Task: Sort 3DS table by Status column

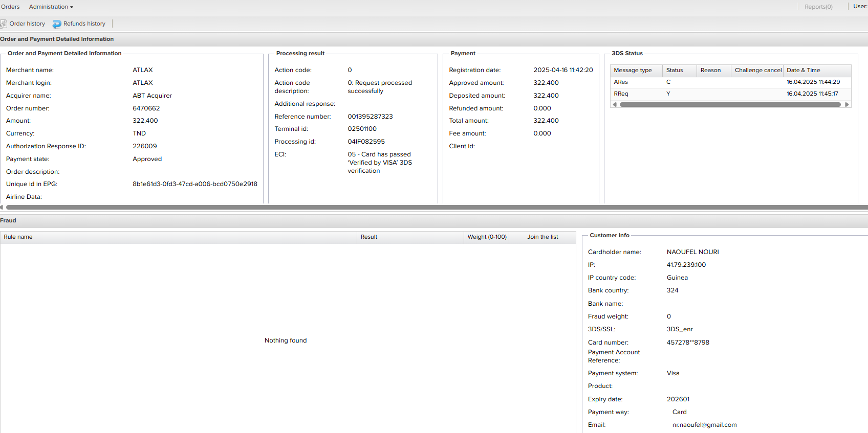Action: (675, 70)
